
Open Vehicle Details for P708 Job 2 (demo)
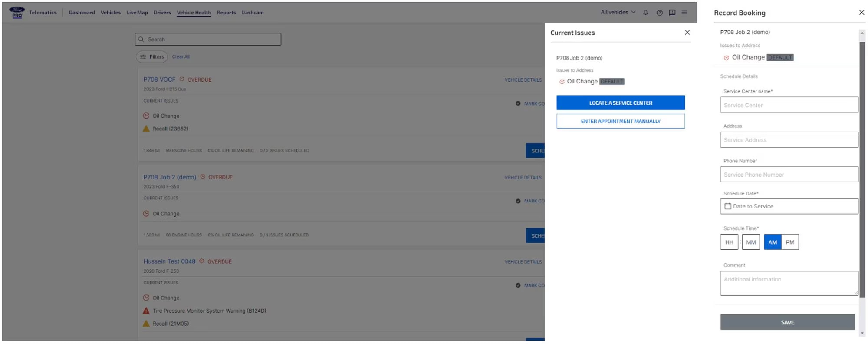pos(523,178)
